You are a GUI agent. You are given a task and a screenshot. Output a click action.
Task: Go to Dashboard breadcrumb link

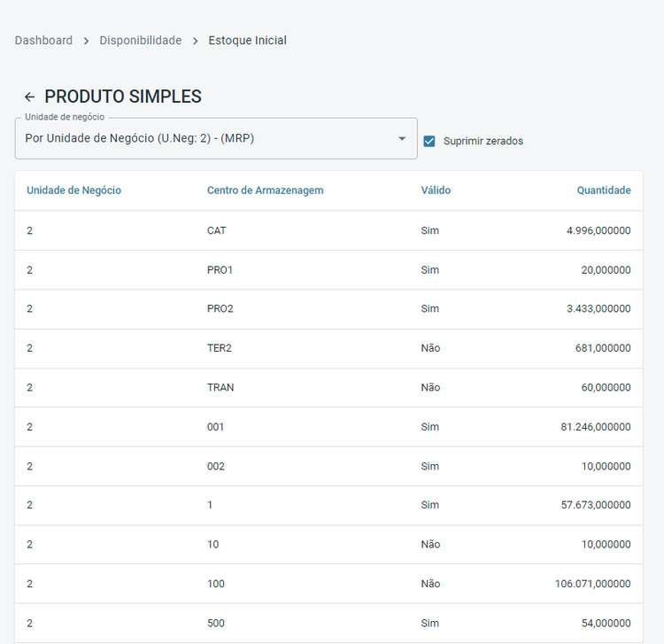click(43, 41)
